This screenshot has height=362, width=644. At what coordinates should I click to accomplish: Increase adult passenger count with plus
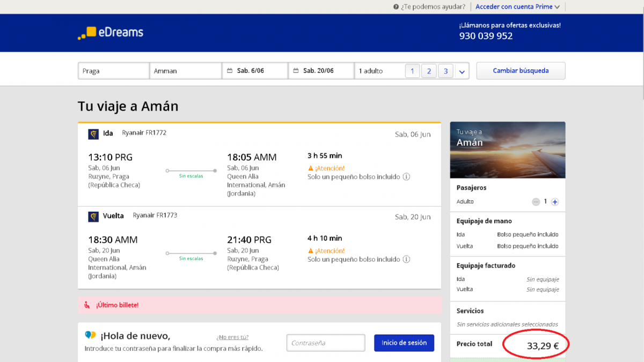point(555,202)
